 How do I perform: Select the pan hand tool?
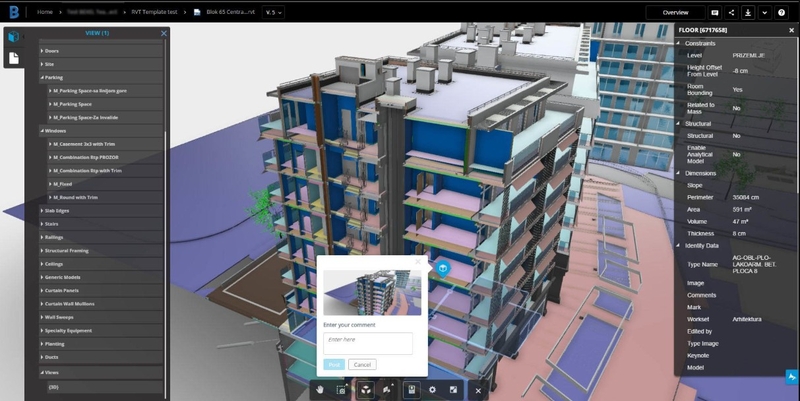319,390
